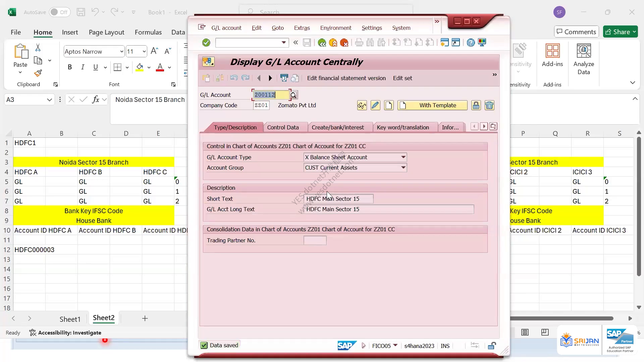The width and height of the screenshot is (644, 362).
Task: Expand the Account Group dropdown
Action: point(403,168)
